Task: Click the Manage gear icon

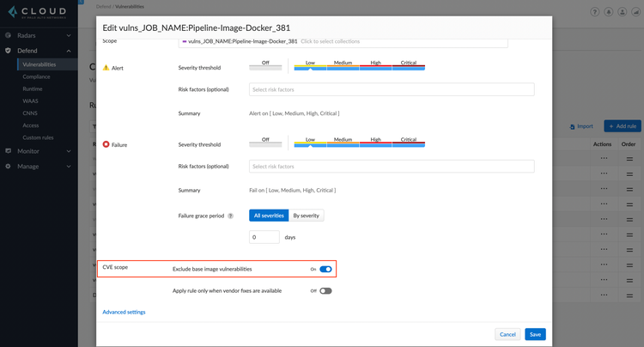Action: [9, 166]
